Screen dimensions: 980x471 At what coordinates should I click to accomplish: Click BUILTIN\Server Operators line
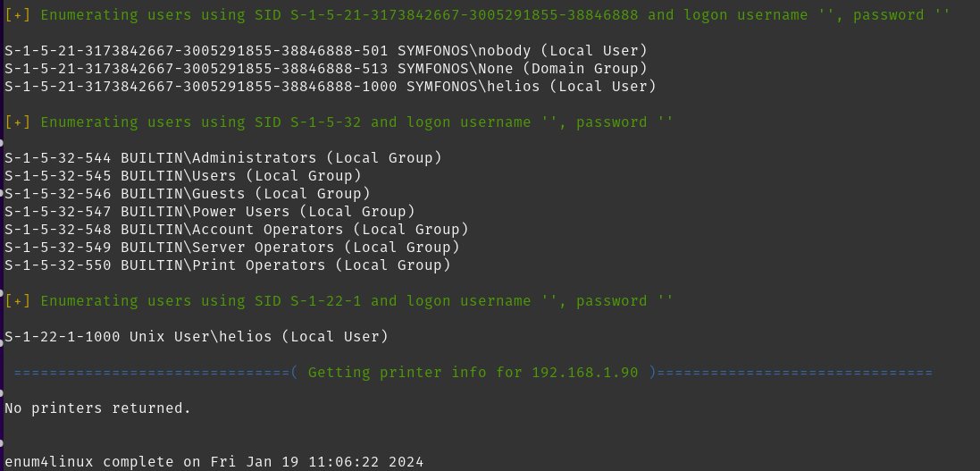[x=232, y=247]
